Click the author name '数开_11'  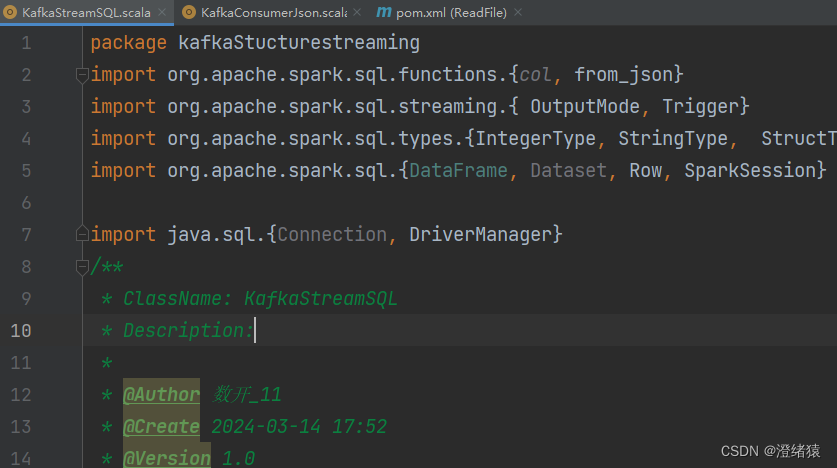point(247,395)
